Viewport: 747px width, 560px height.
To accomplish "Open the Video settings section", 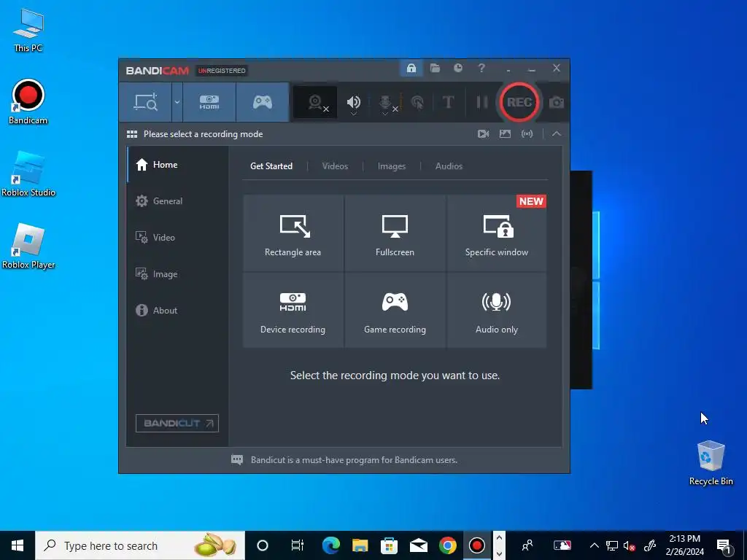I will [x=177, y=238].
